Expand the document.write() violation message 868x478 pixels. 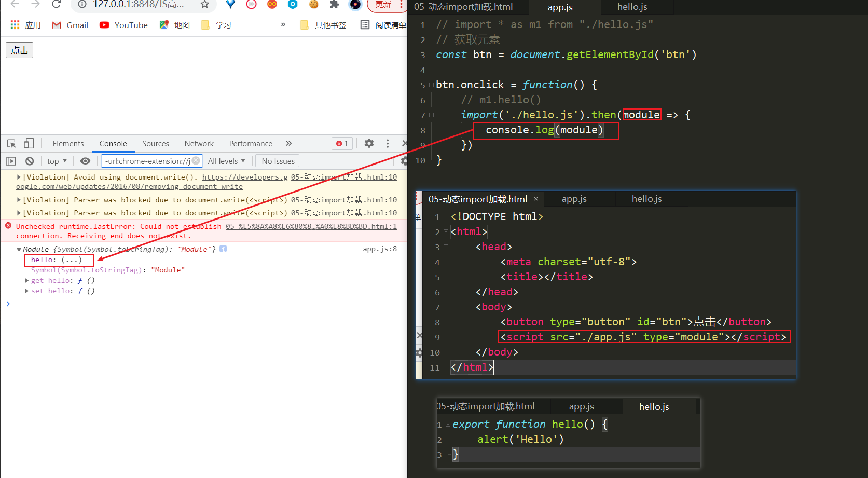19,177
